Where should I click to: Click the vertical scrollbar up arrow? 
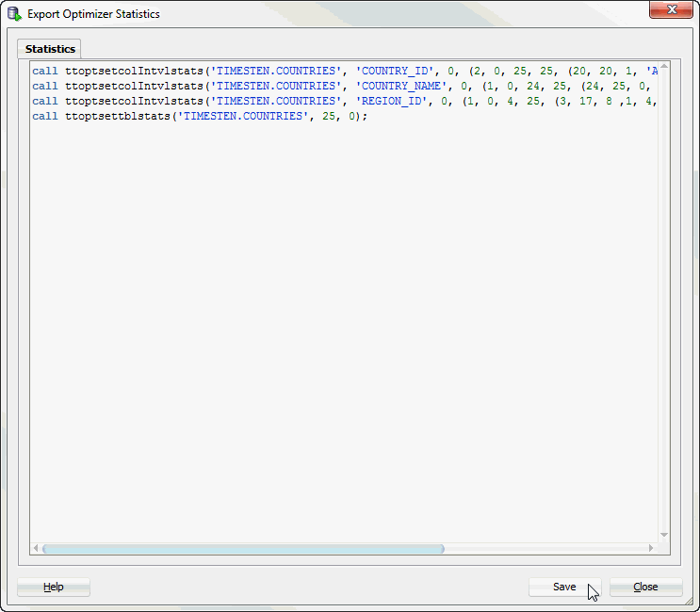[x=664, y=66]
